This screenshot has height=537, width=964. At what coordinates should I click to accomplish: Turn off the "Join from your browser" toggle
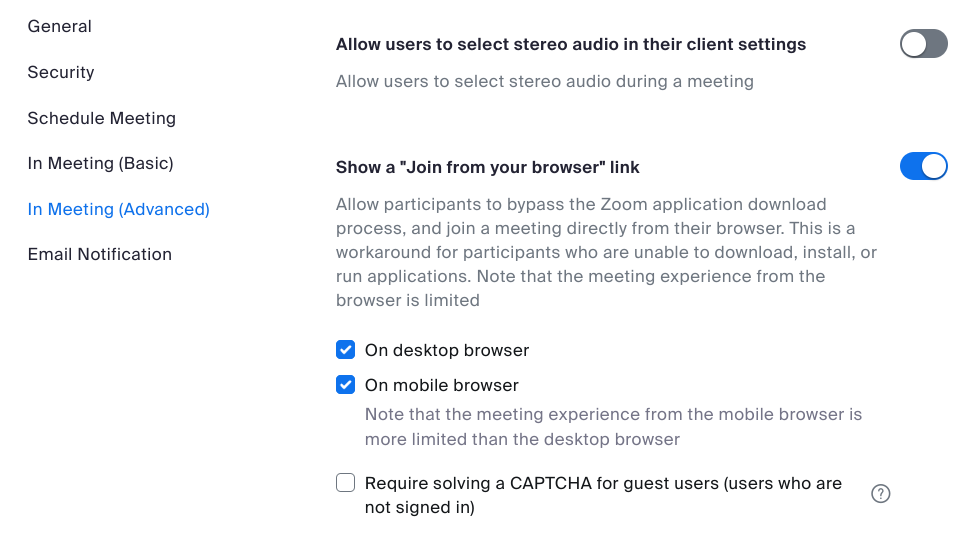coord(923,166)
